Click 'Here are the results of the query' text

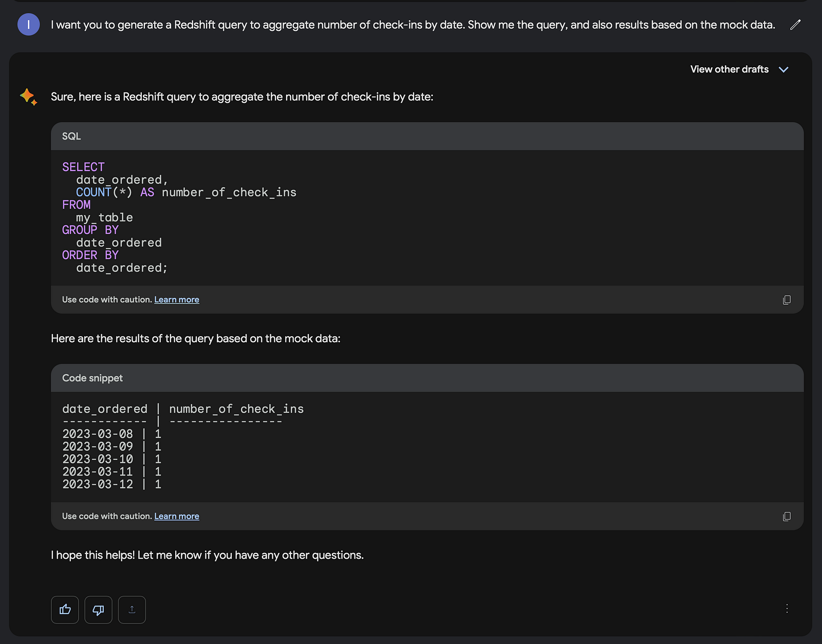[x=196, y=338]
